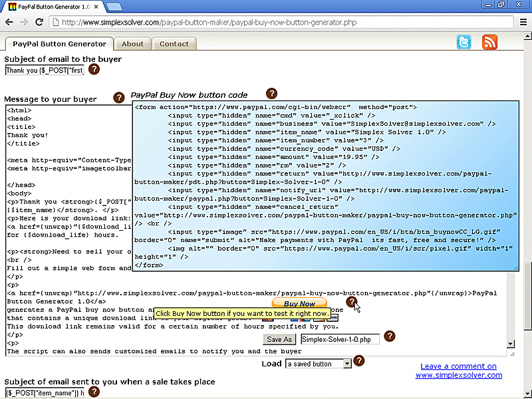Open the Chrome hamburger menu
Image resolution: width=532 pixels, height=399 pixels.
[523, 23]
